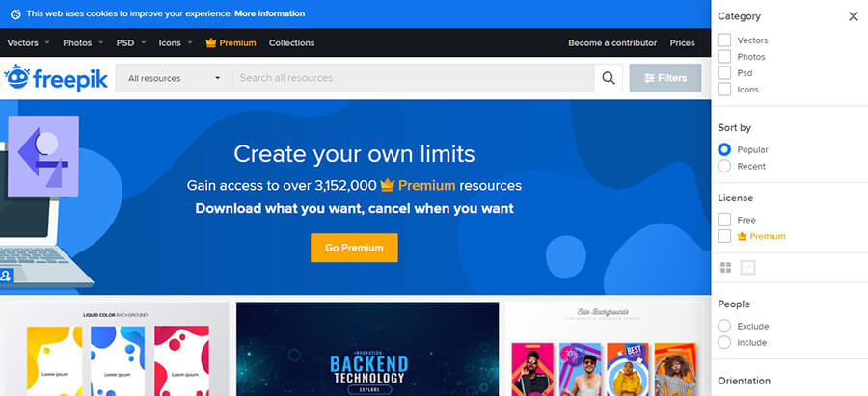Screen dimensions: 868x396
Task: Expand the Vectors menu
Action: click(28, 43)
